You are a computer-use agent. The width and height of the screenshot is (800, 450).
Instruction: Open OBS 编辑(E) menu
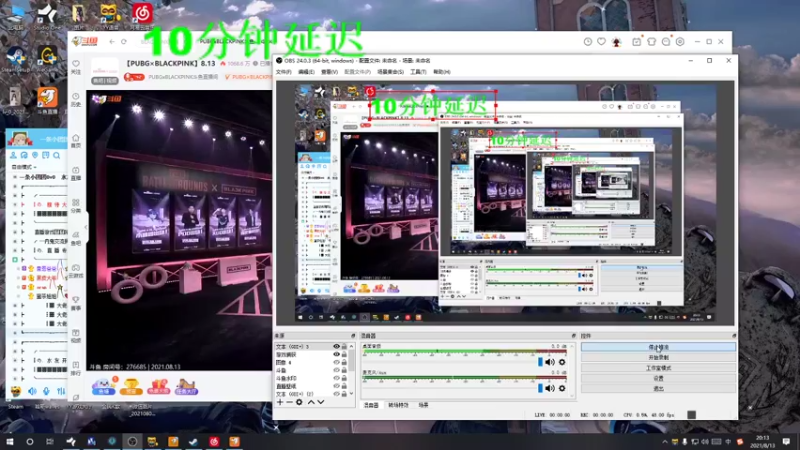coord(306,72)
